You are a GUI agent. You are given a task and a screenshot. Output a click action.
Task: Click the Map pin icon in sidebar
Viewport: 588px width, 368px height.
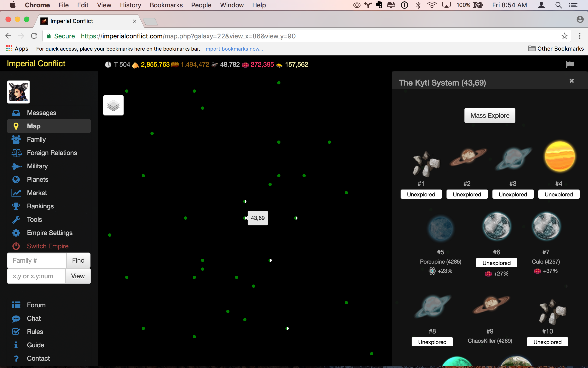pos(16,126)
